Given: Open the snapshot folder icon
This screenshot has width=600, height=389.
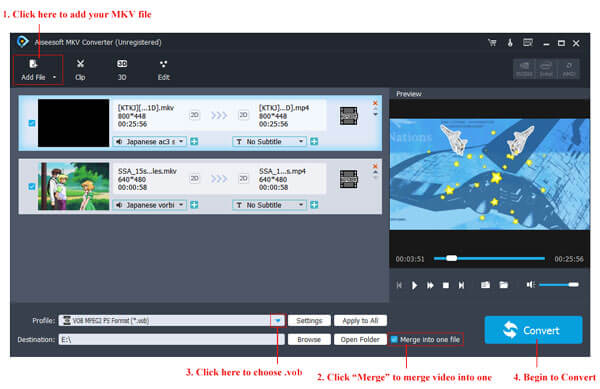Looking at the screenshot, I should click(x=504, y=285).
